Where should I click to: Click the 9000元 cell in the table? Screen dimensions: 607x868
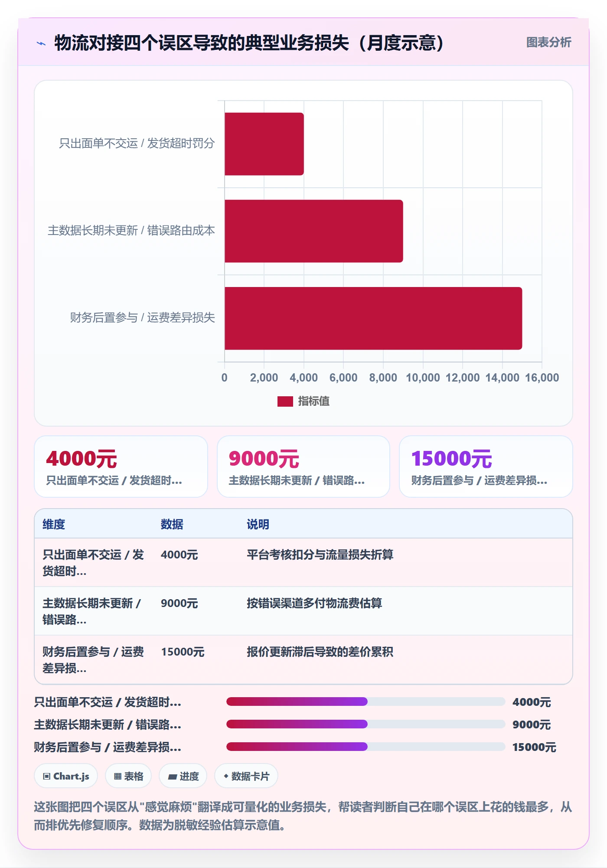coord(179,603)
